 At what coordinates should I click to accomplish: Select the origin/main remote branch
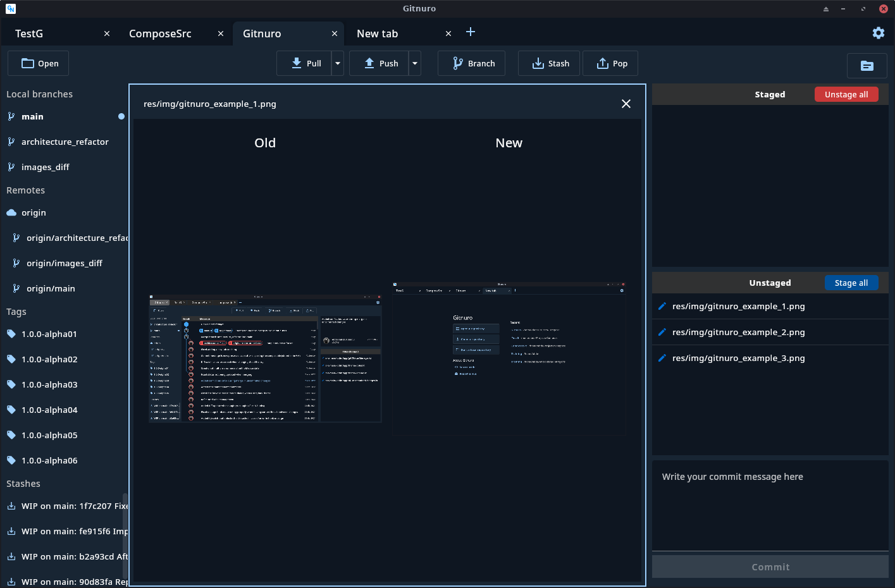(64, 288)
